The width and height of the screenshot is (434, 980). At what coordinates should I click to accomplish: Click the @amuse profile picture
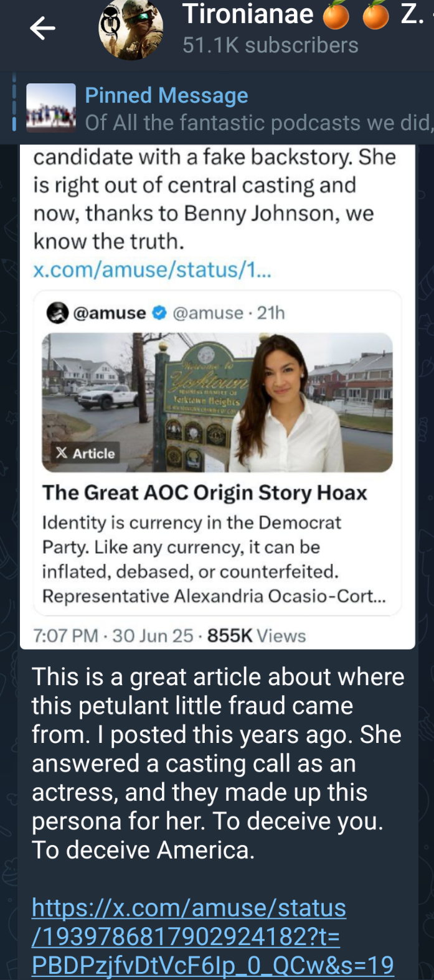pyautogui.click(x=58, y=312)
